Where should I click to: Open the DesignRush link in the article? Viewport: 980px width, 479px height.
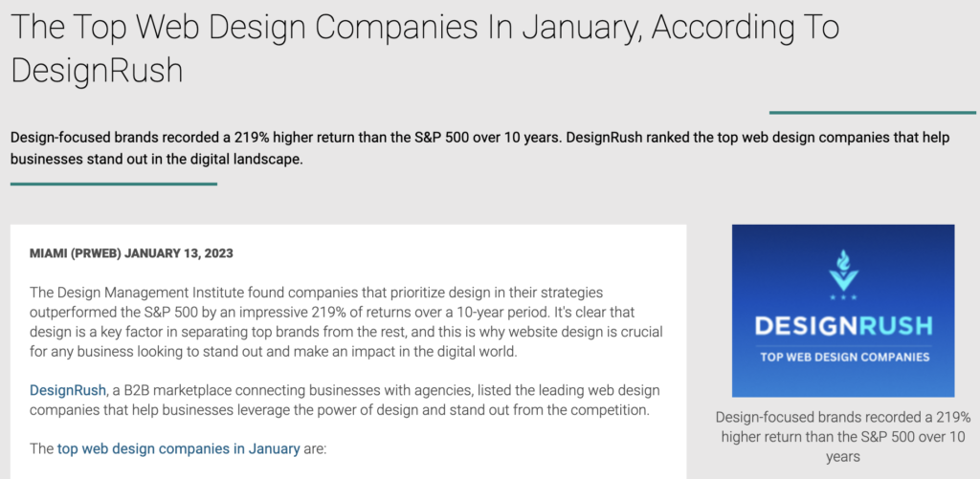(68, 390)
